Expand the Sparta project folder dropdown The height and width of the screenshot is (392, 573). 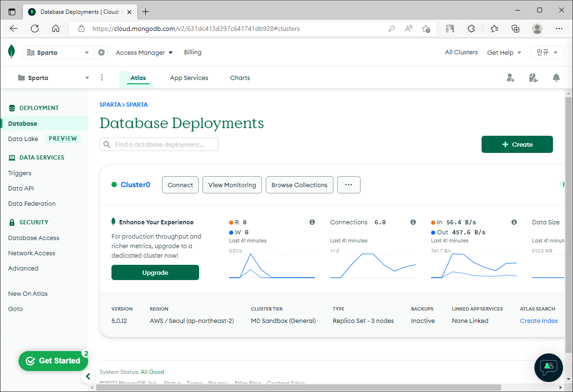click(54, 78)
